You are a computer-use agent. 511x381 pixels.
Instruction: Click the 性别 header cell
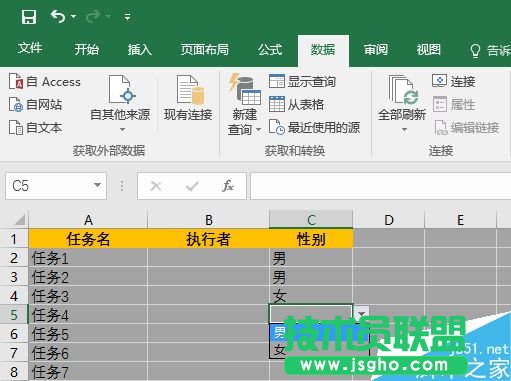tap(311, 239)
